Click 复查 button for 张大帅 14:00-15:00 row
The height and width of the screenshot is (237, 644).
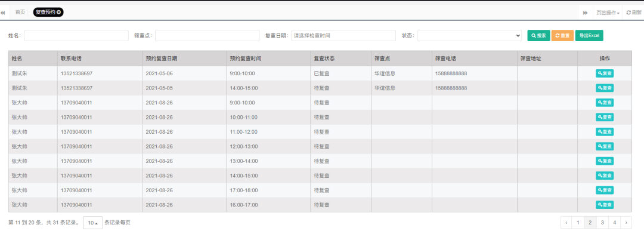coord(605,176)
